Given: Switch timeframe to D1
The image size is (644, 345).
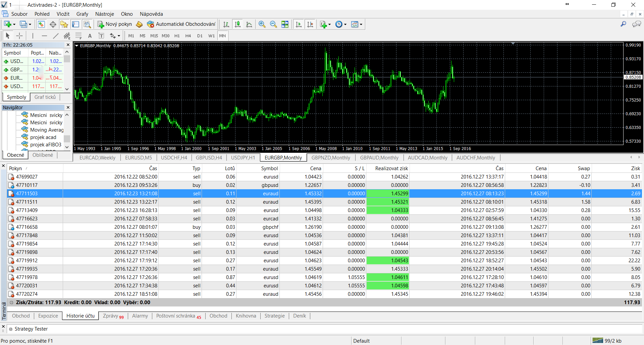Looking at the screenshot, I should point(200,36).
